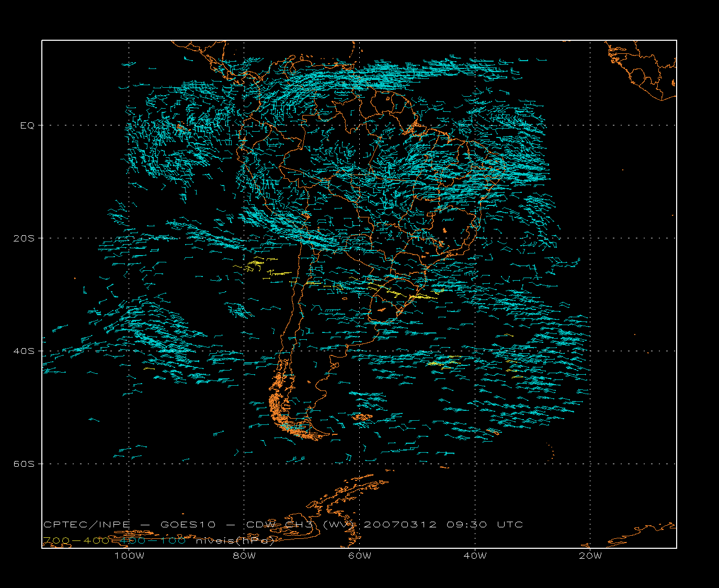Click the 20S latitude label

coord(24,238)
